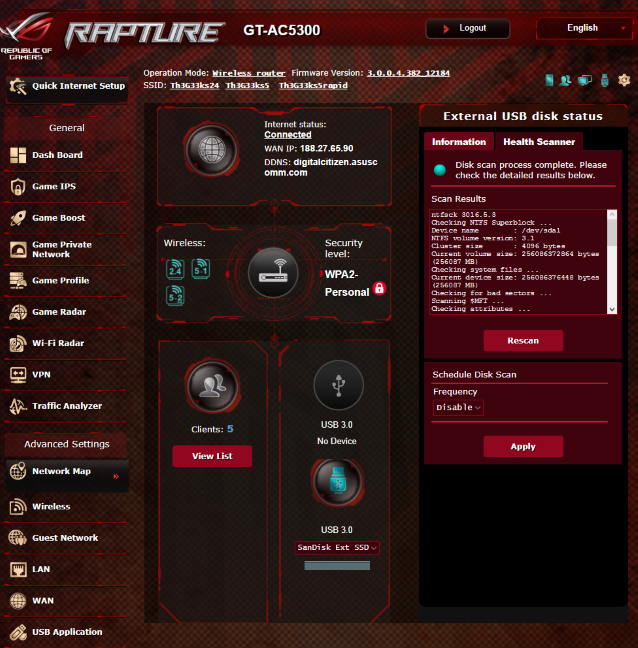Click the LAN sidebar icon
The image size is (638, 648).
click(18, 569)
